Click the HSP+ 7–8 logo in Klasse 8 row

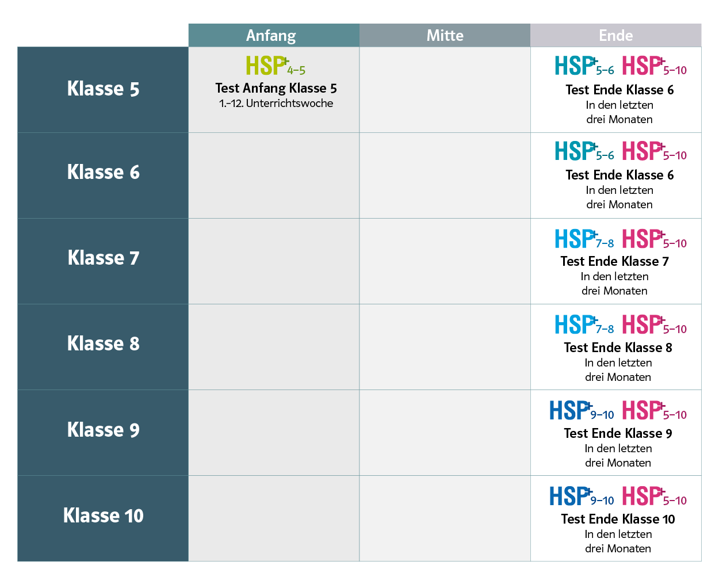click(x=584, y=324)
